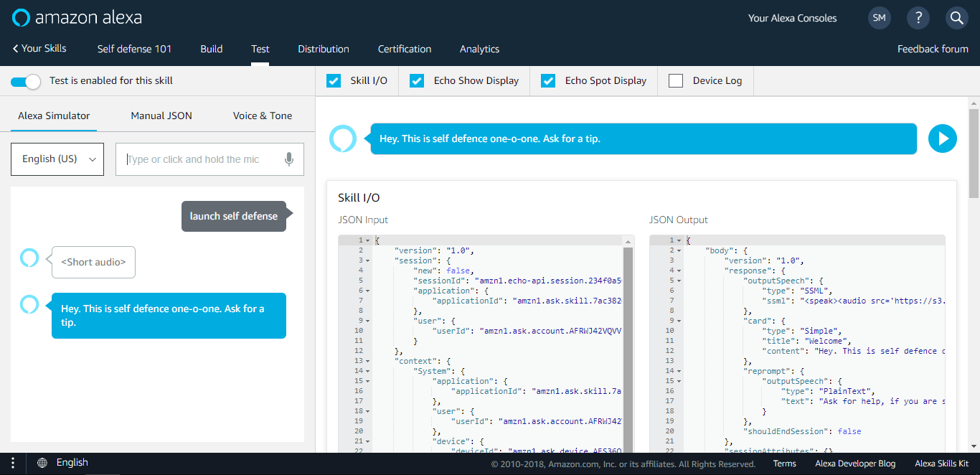The height and width of the screenshot is (475, 980).
Task: Click the Alexa ring icon beside the top response
Action: 343,138
